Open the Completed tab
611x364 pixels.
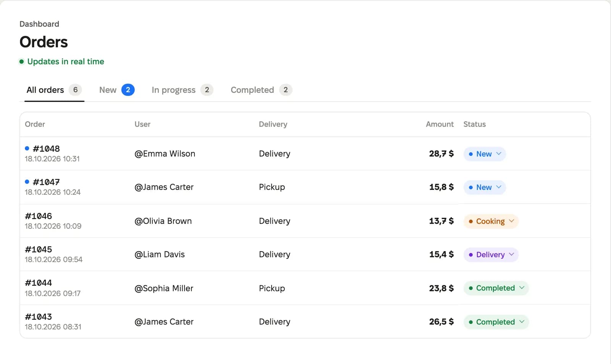coord(261,90)
